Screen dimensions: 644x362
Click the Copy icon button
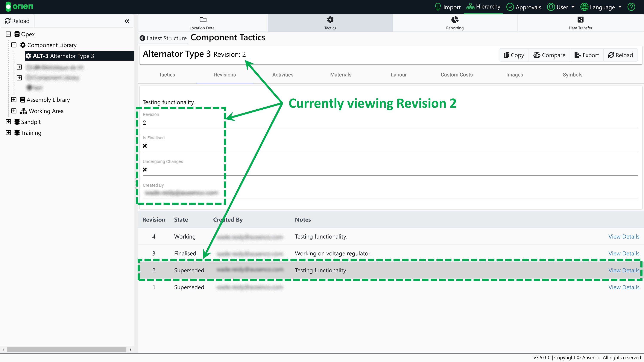point(514,55)
